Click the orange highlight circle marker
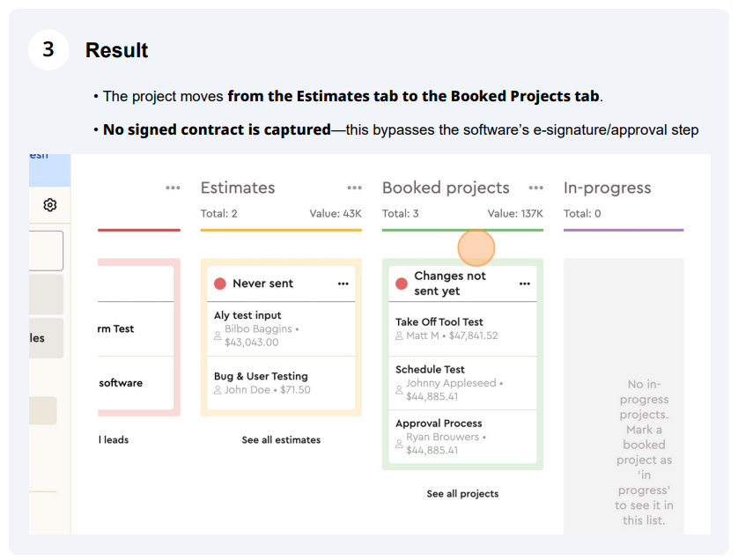Viewport: 738px width, 560px height. click(476, 247)
